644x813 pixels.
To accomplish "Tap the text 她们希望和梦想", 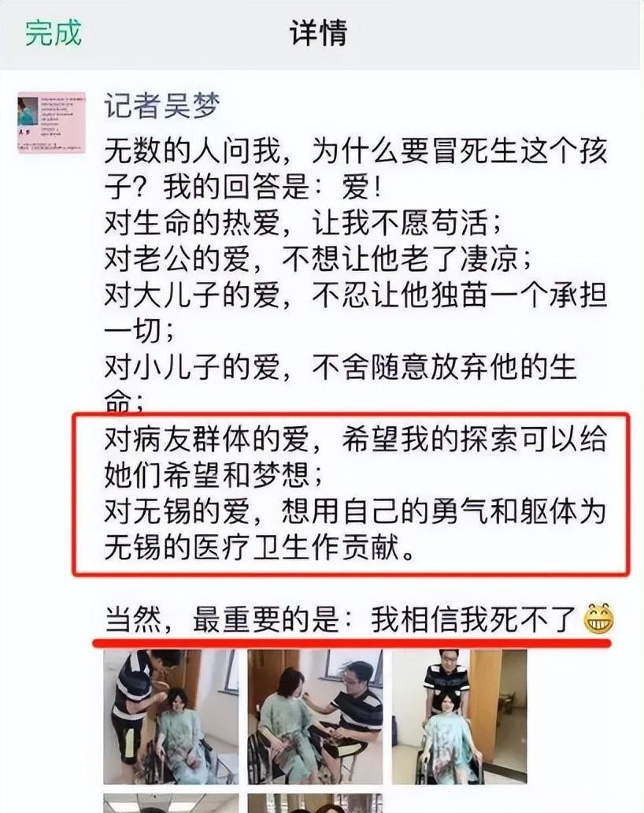I will 213,475.
